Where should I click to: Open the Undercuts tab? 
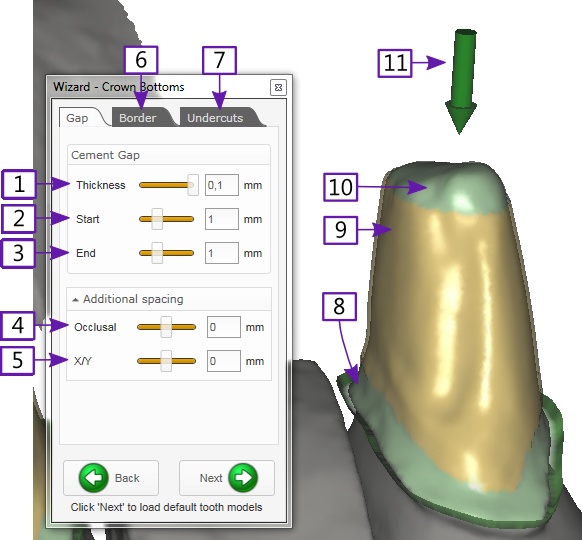click(x=215, y=118)
